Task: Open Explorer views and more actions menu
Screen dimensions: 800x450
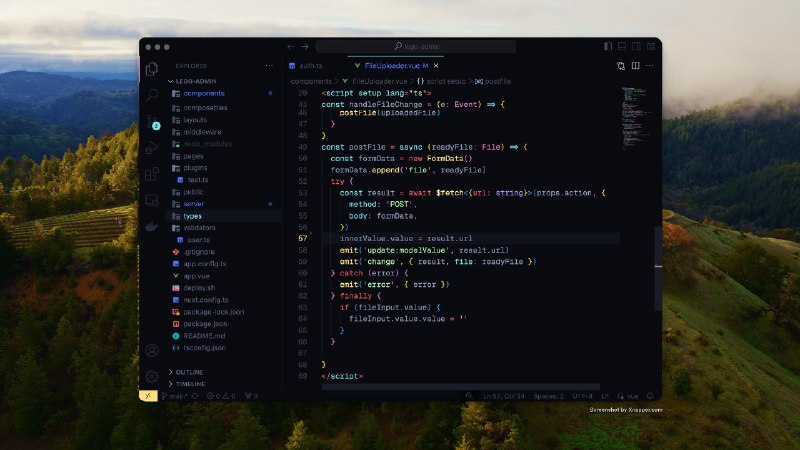Action: [x=269, y=66]
